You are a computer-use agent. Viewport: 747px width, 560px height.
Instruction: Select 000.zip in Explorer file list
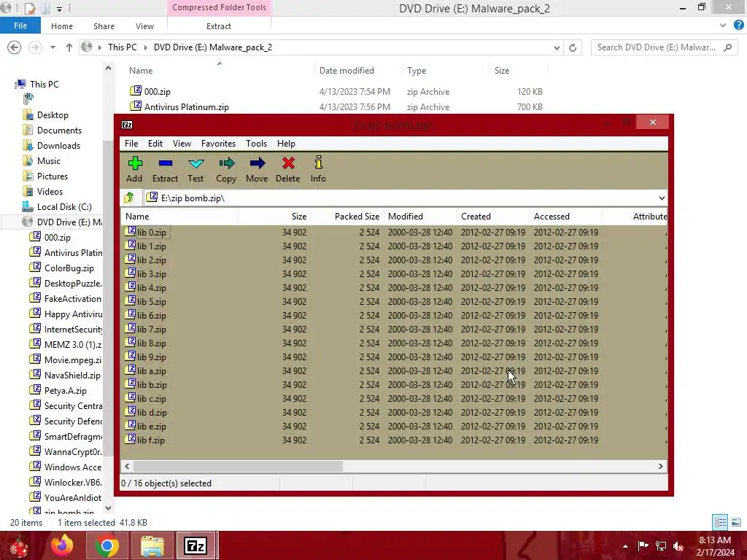click(x=158, y=91)
